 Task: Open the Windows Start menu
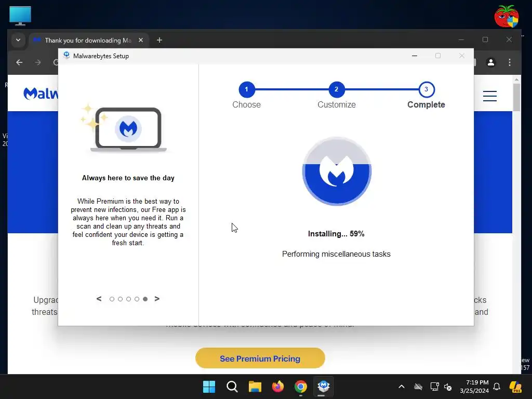click(x=209, y=387)
